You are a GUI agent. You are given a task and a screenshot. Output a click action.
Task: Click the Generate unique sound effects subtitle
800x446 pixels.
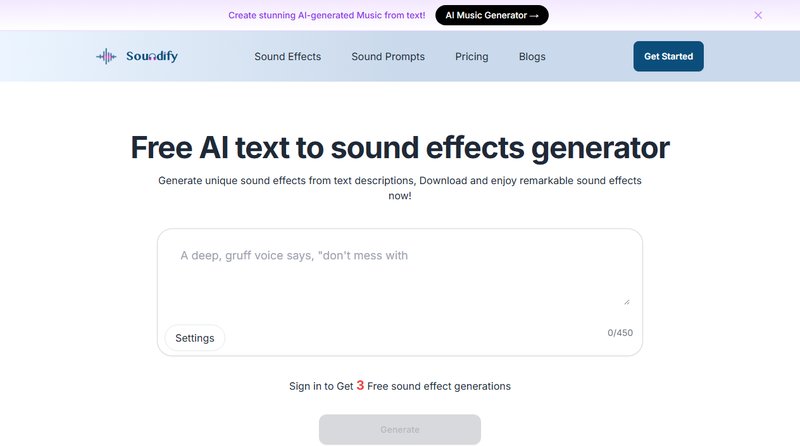(x=400, y=188)
